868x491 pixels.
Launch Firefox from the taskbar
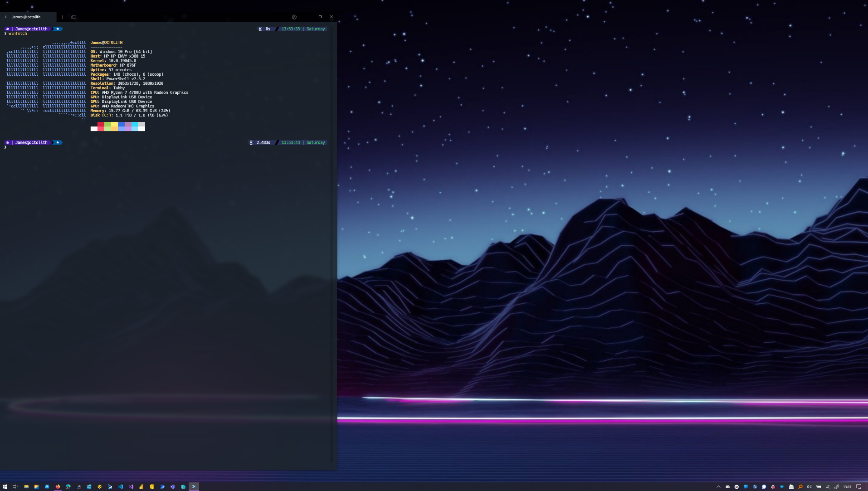click(x=58, y=486)
